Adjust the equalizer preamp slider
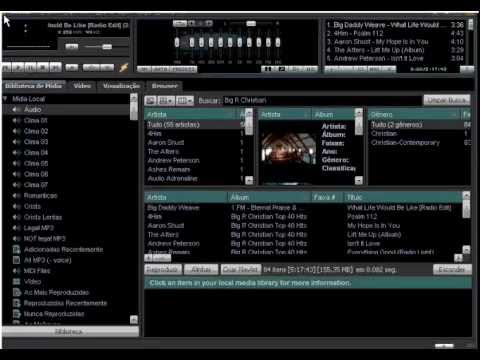Screen dimensions: 480x360 tap(177, 42)
